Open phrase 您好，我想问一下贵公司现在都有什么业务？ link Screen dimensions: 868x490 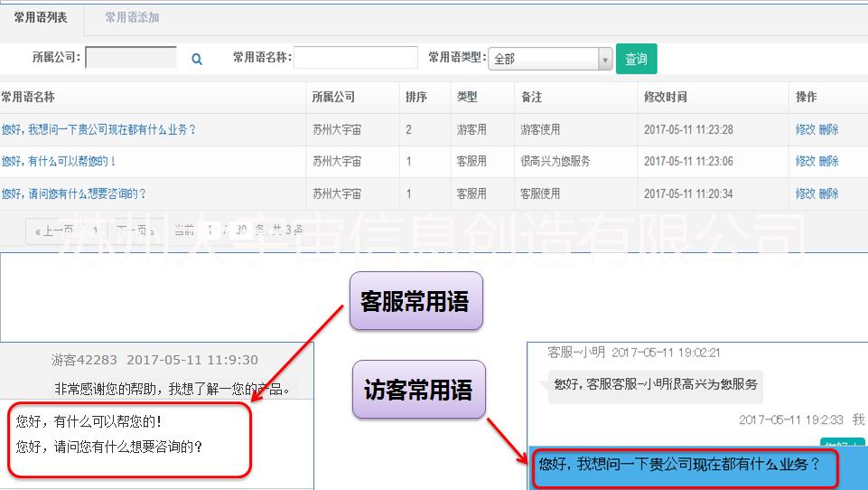[x=99, y=129]
